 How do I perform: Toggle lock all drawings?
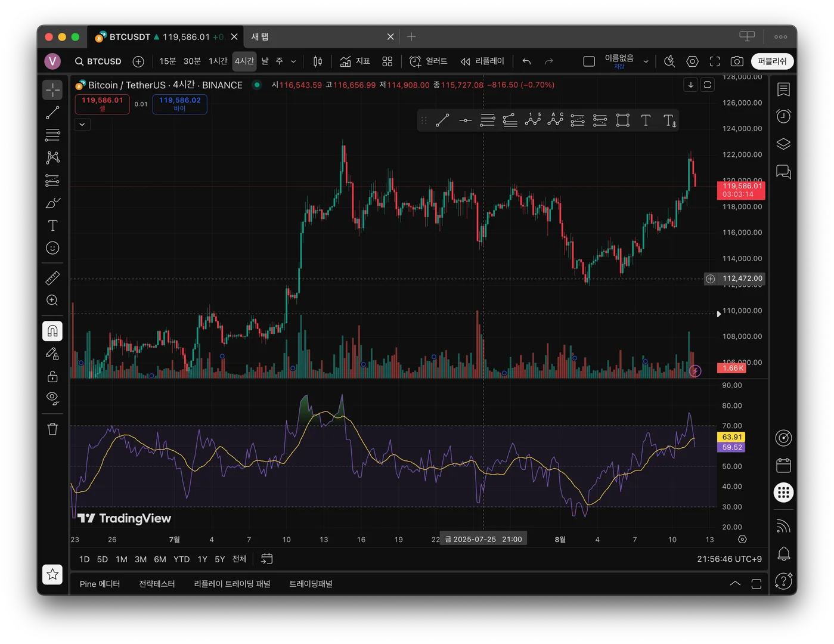point(52,376)
